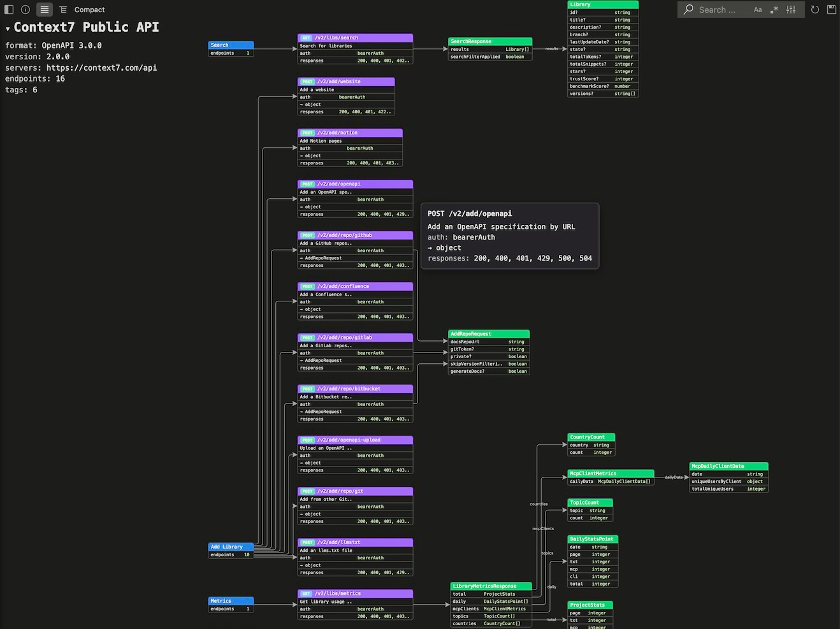Click the 'generateDocs? boolean' row

(489, 371)
